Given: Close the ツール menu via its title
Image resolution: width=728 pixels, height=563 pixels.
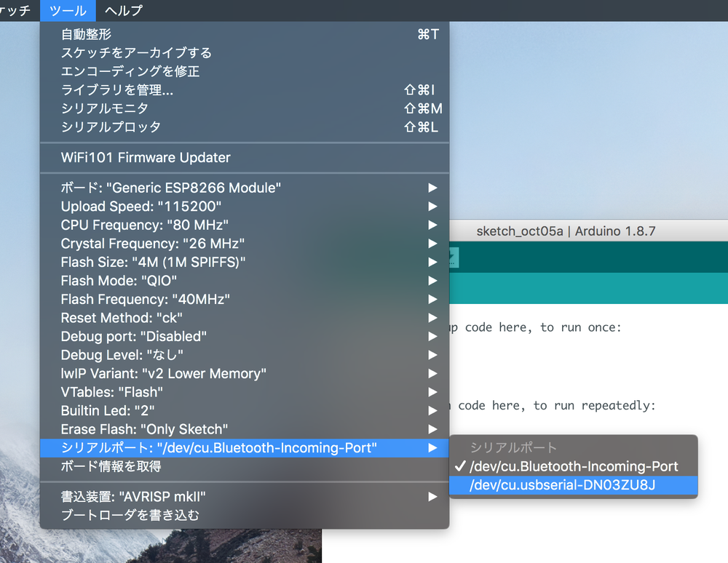Looking at the screenshot, I should (68, 10).
